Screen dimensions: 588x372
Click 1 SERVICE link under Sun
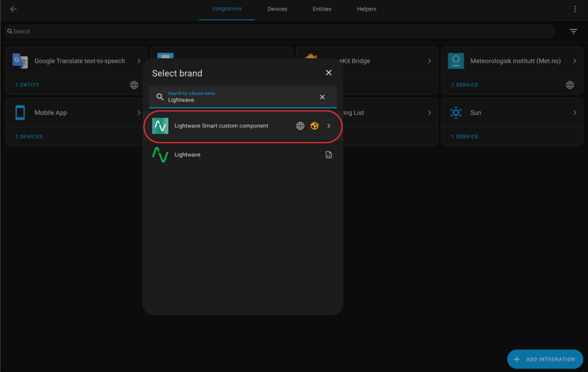coord(464,137)
